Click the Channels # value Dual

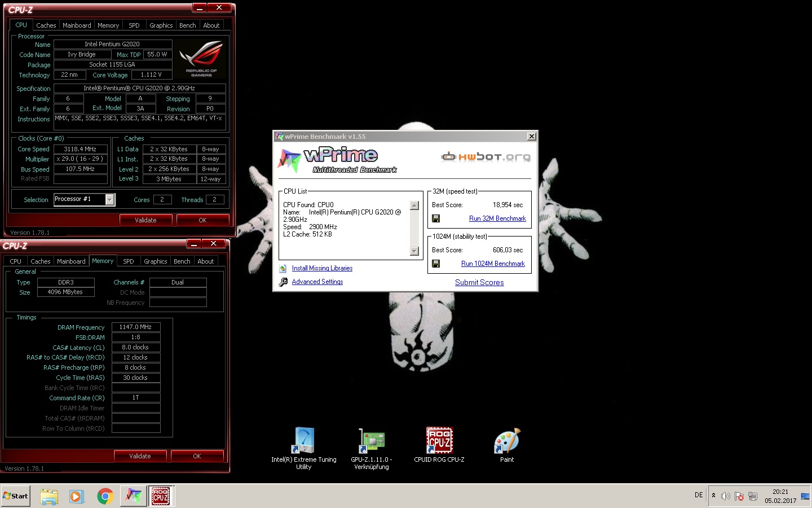(178, 282)
